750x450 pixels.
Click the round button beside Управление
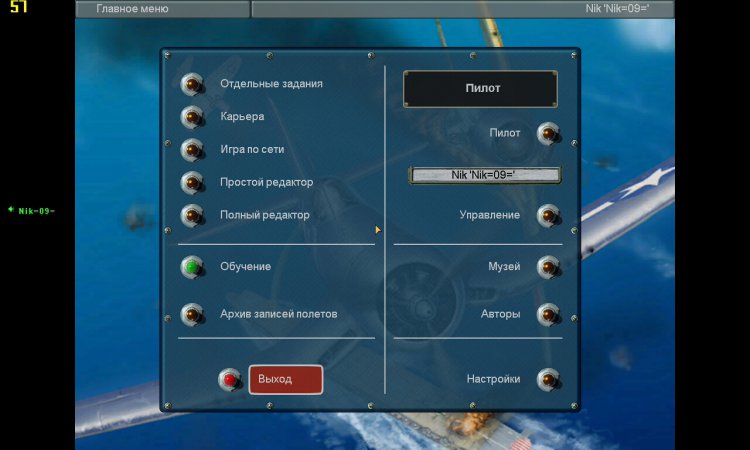point(549,216)
